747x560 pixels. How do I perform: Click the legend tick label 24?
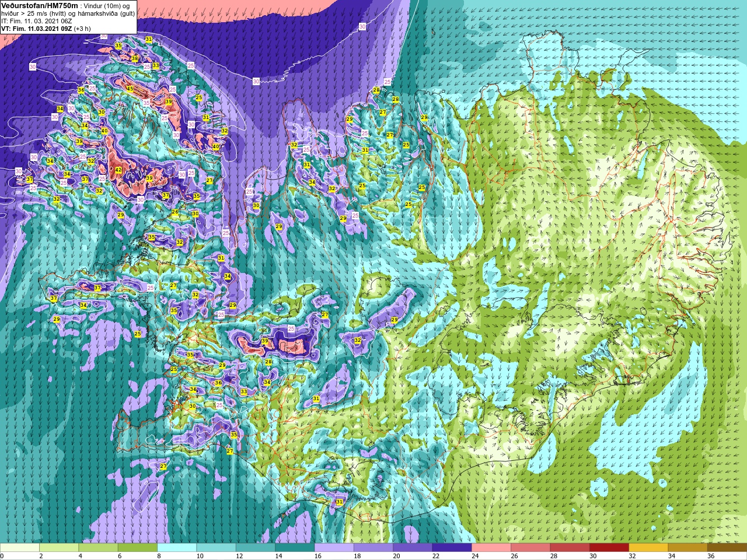coord(475,556)
